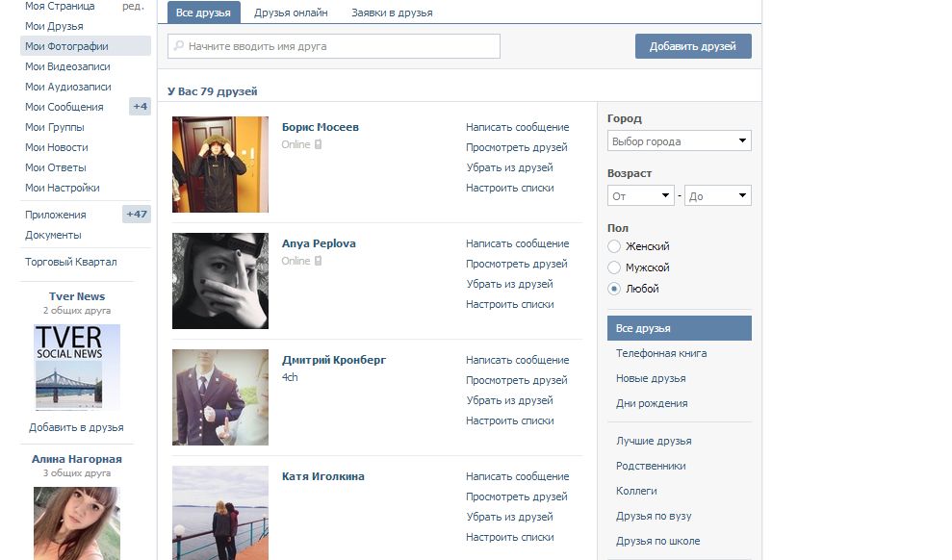Select the Мужской gender filter
The height and width of the screenshot is (560, 952).
click(x=614, y=267)
